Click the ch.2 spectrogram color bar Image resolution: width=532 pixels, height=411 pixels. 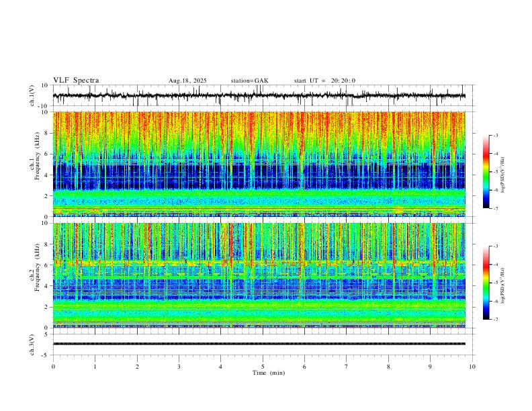(486, 283)
